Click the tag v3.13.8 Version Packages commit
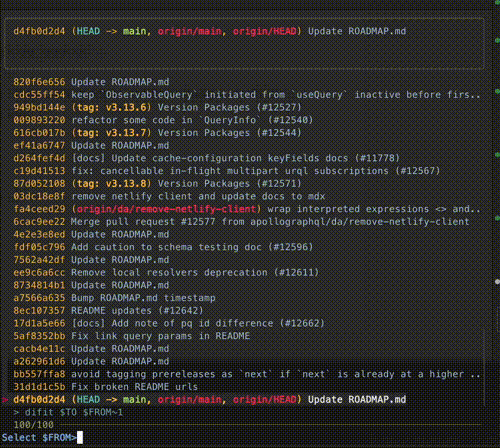The height and width of the screenshot is (448, 500). pos(157,183)
